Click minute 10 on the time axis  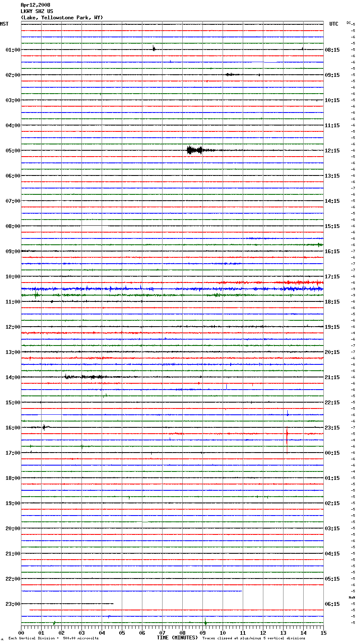coord(223,633)
